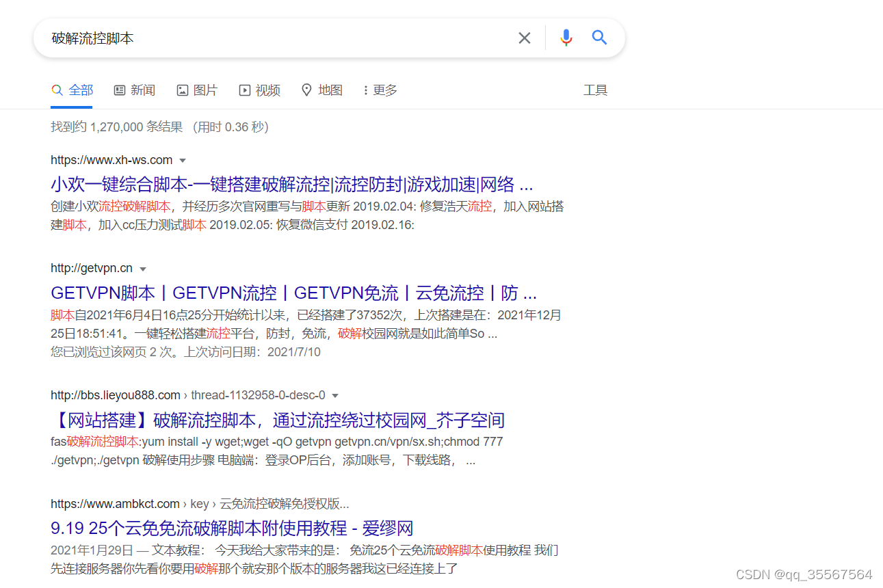
Task: Open the 9.19 25个云免免流破解脚本 result title
Action: [x=232, y=529]
